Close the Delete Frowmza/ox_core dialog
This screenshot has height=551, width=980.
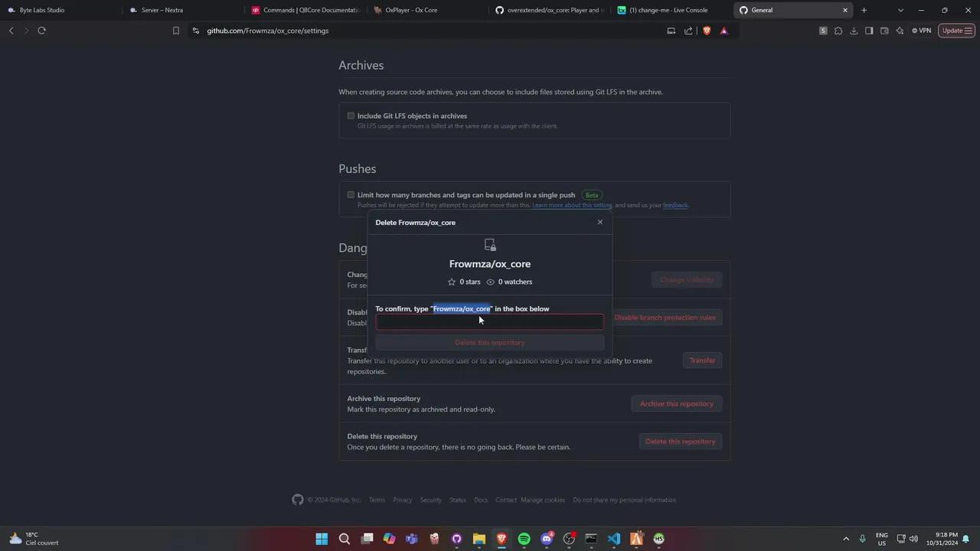click(600, 222)
